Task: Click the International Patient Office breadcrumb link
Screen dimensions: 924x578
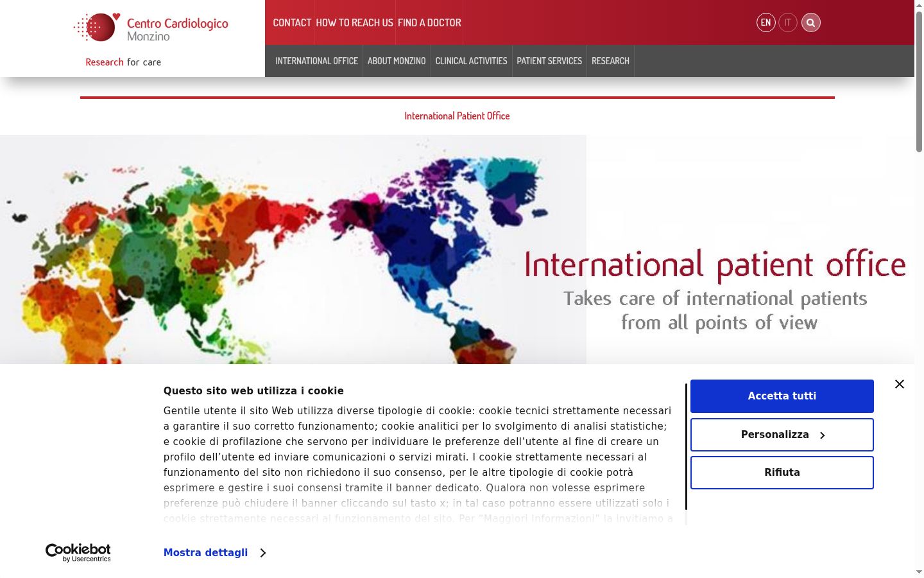Action: point(457,116)
